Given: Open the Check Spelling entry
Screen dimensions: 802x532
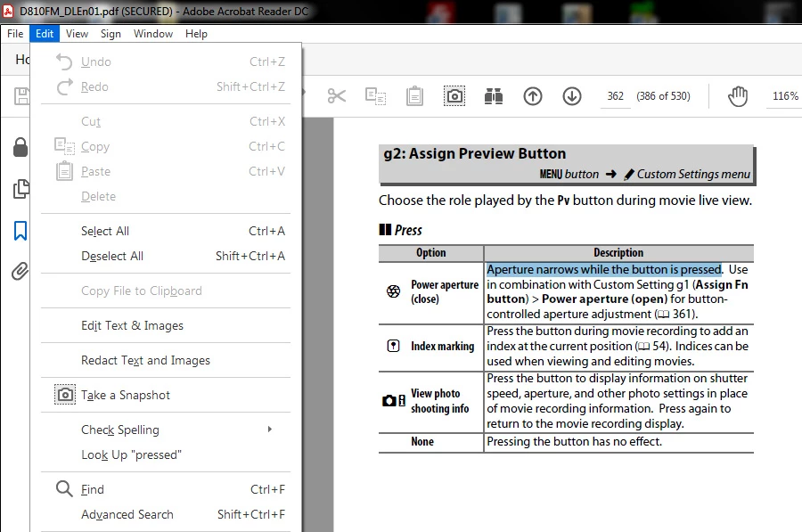Looking at the screenshot, I should 167,430.
